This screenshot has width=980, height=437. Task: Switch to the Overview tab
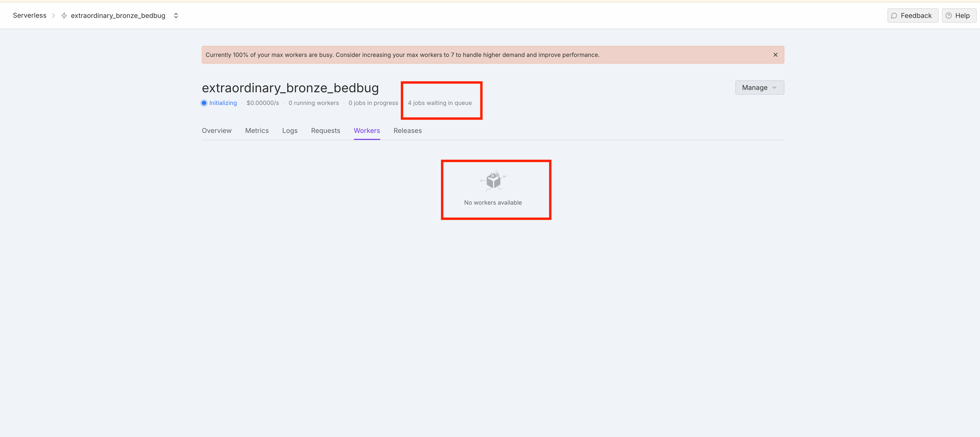pyautogui.click(x=216, y=131)
